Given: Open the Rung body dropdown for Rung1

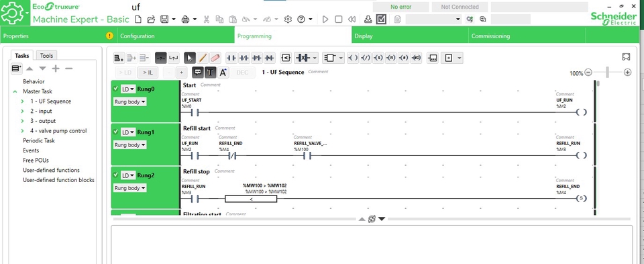Looking at the screenshot, I should coord(129,144).
